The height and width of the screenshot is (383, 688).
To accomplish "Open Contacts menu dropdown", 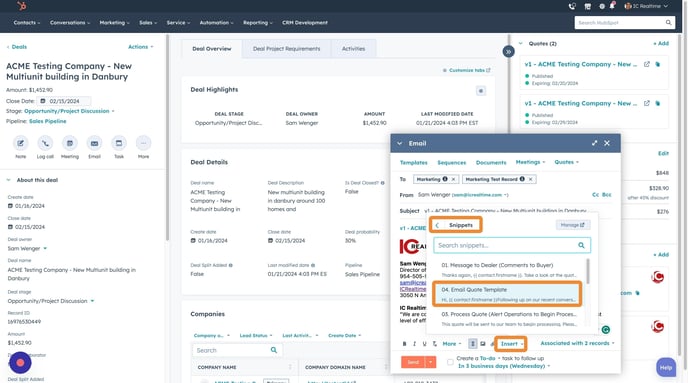I will coord(26,22).
